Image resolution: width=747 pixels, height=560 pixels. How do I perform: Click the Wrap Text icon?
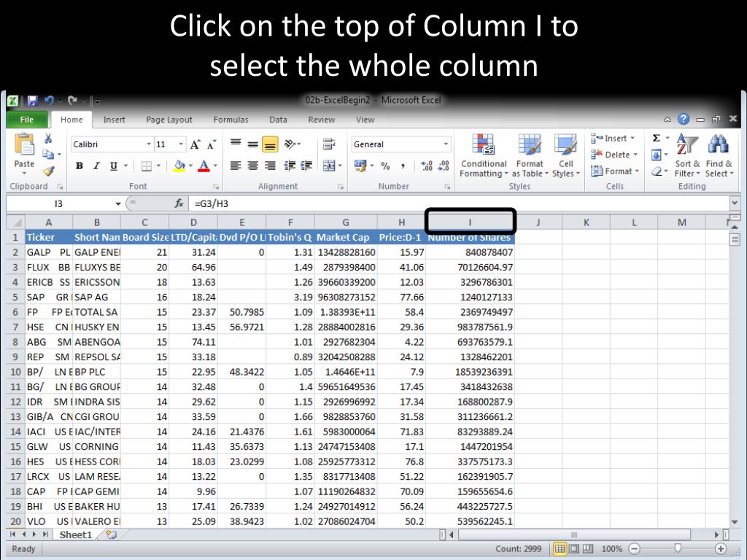pyautogui.click(x=328, y=144)
